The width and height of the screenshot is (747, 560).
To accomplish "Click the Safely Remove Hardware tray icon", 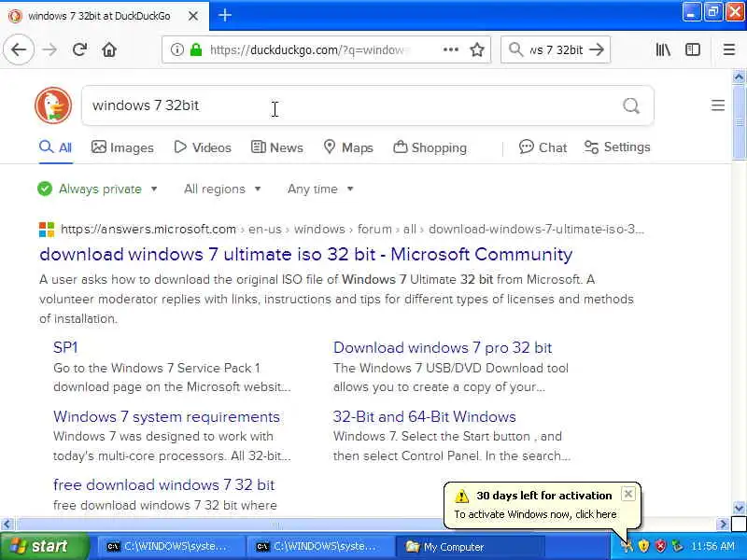I will [677, 546].
